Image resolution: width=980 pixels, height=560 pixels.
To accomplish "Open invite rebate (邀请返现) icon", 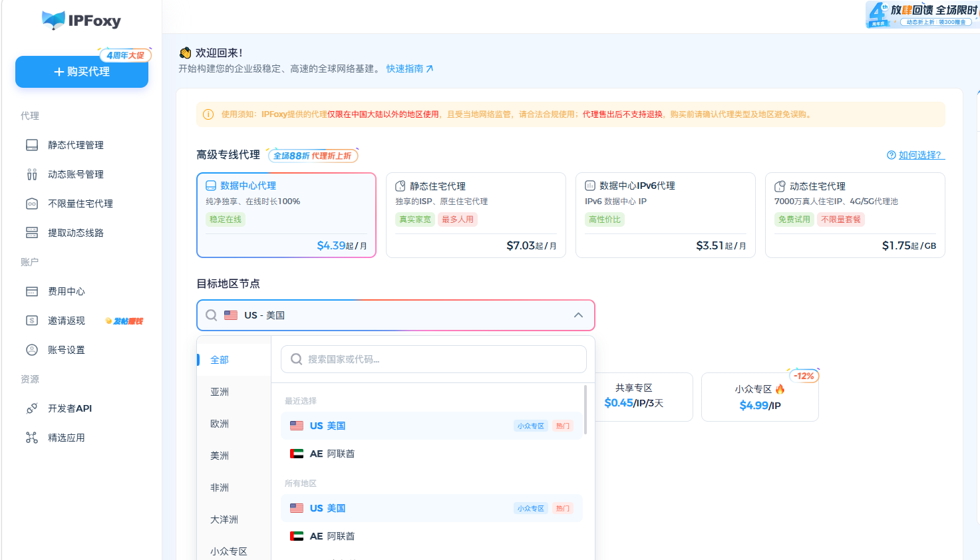I will click(32, 321).
